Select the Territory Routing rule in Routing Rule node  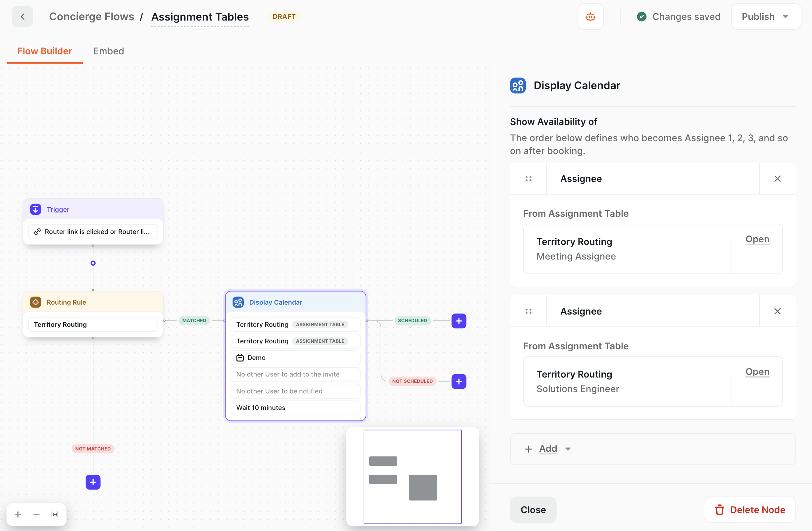pyautogui.click(x=93, y=324)
